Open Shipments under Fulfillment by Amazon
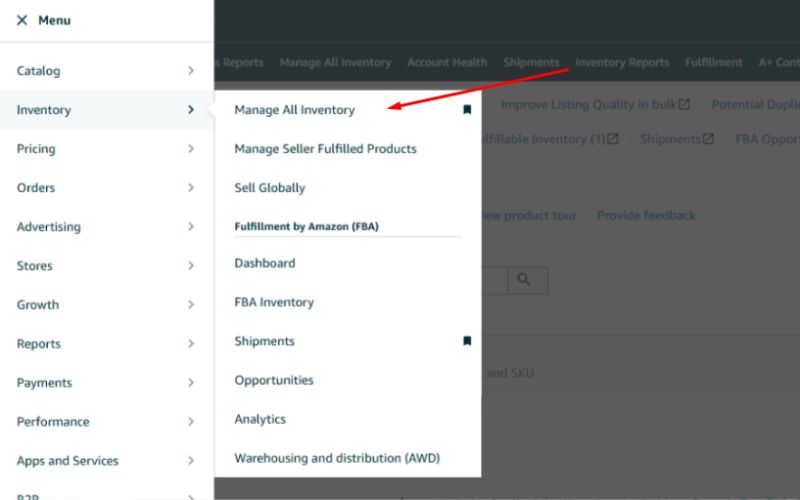The image size is (800, 500). 264,341
